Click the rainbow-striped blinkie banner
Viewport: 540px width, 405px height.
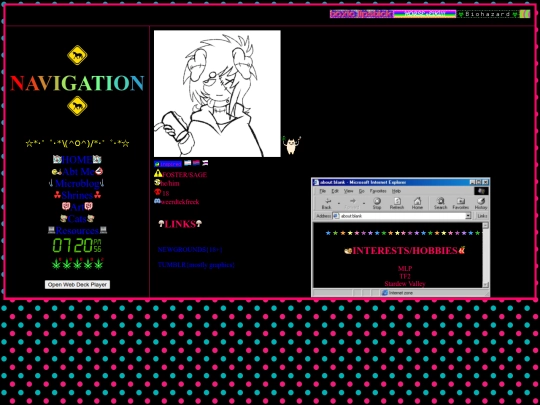(425, 14)
